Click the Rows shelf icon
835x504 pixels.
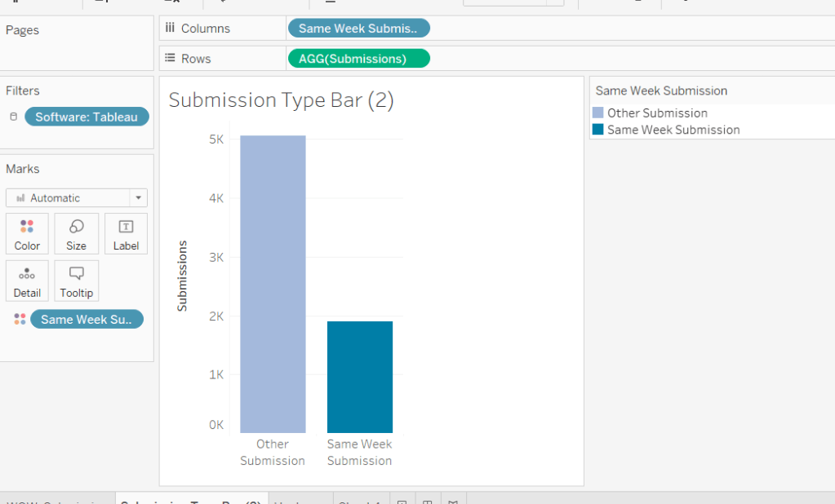tap(171, 58)
